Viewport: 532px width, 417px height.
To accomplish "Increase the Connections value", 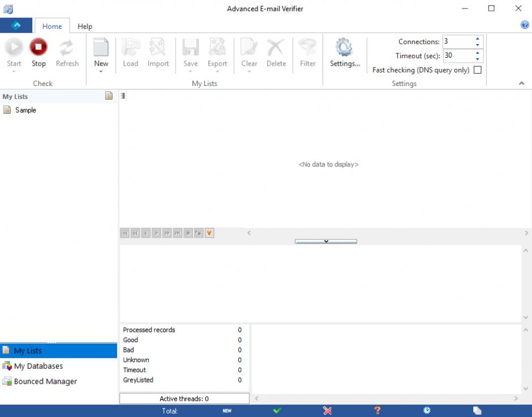I will 477,39.
